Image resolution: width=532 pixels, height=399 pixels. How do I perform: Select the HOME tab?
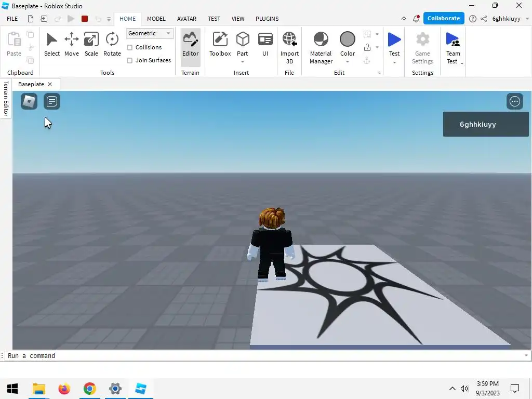[x=127, y=19]
